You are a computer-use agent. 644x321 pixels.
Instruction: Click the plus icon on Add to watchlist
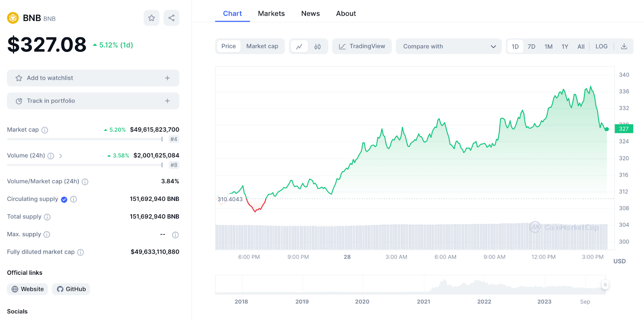click(167, 78)
